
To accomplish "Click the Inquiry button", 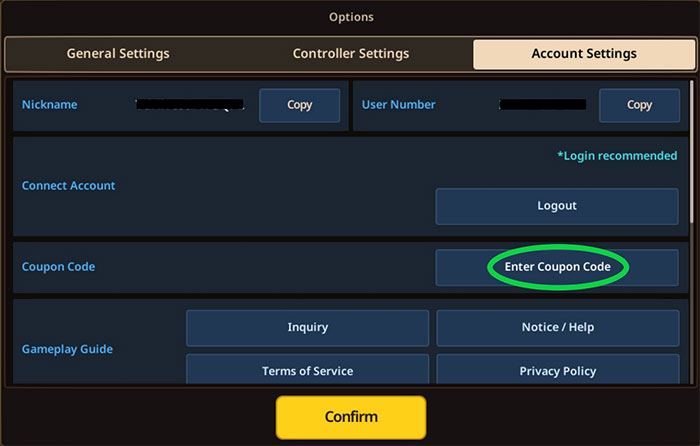I will [307, 327].
